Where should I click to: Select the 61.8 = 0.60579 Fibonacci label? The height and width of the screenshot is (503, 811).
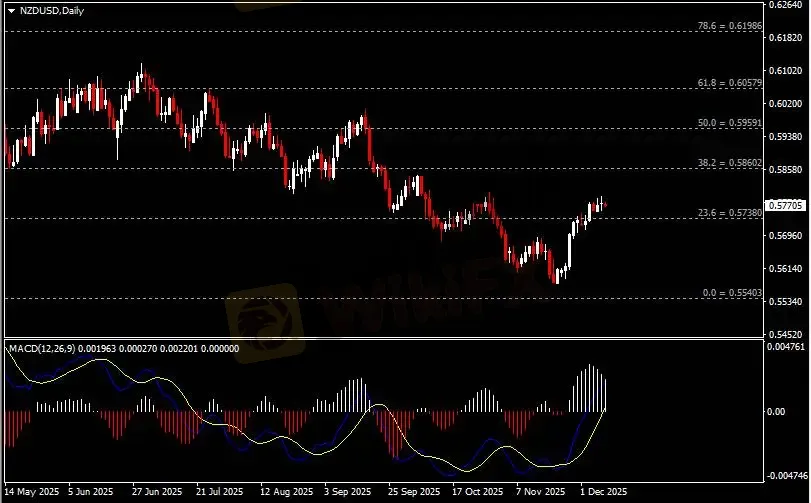pos(729,83)
